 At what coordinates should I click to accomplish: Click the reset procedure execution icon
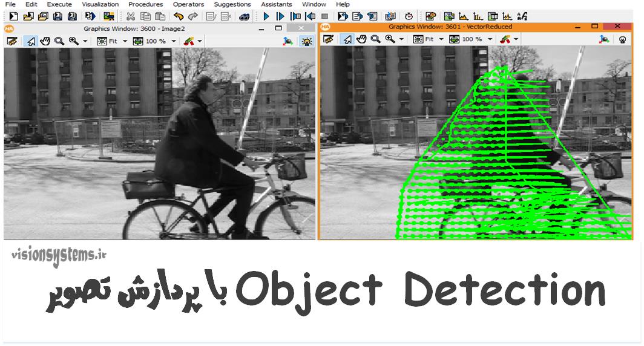(357, 16)
